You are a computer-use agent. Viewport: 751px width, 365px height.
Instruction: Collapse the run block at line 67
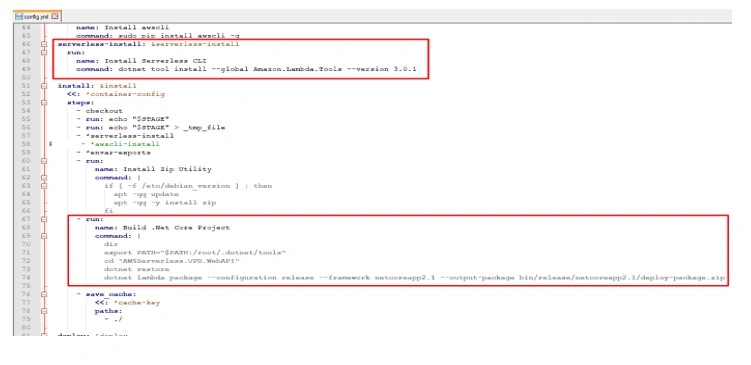pyautogui.click(x=44, y=219)
